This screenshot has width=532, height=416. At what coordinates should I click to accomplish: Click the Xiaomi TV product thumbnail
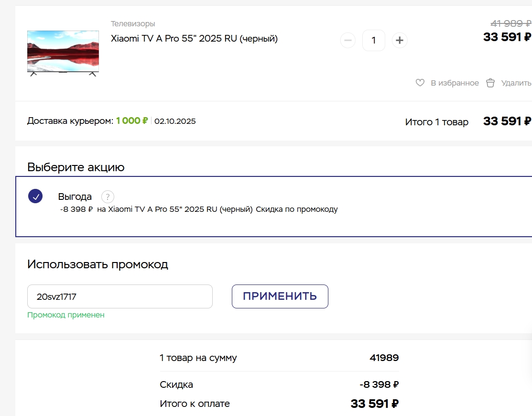[x=63, y=53]
